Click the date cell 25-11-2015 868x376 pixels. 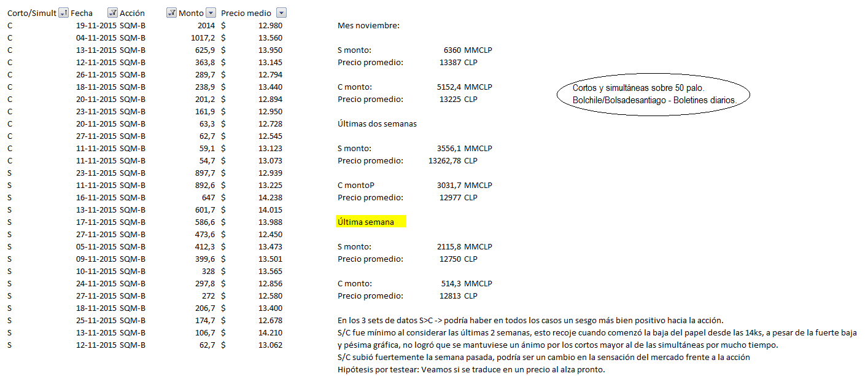(96, 320)
